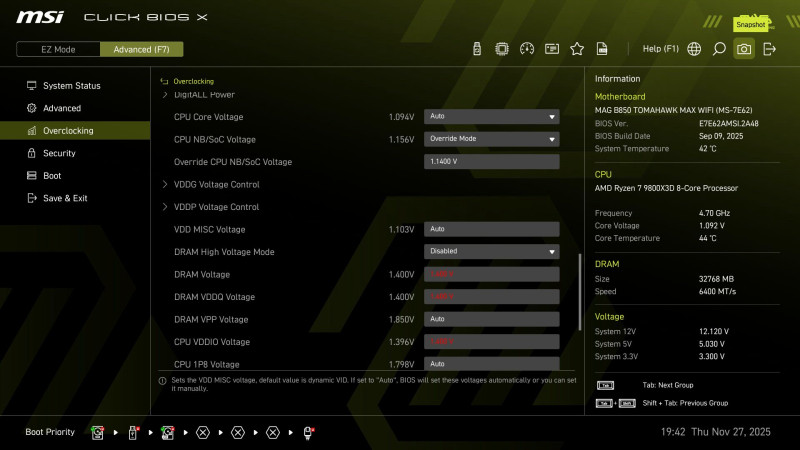
Task: Click BIOS build date Sep 09, 2025
Action: pos(721,136)
